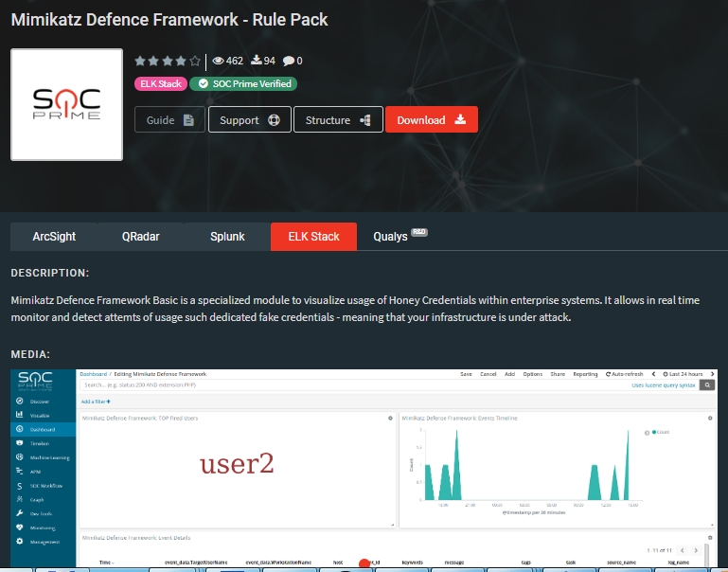Click the user2 tag cloud word
The width and height of the screenshot is (728, 572).
[237, 464]
